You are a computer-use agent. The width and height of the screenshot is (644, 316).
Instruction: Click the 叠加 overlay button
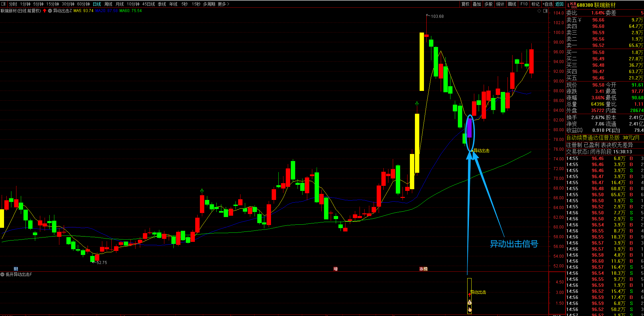pos(477,4)
